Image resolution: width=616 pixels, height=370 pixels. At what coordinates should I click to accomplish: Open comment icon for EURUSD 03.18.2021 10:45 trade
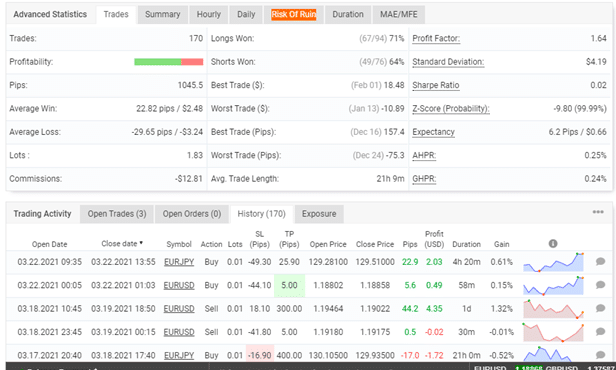point(600,308)
